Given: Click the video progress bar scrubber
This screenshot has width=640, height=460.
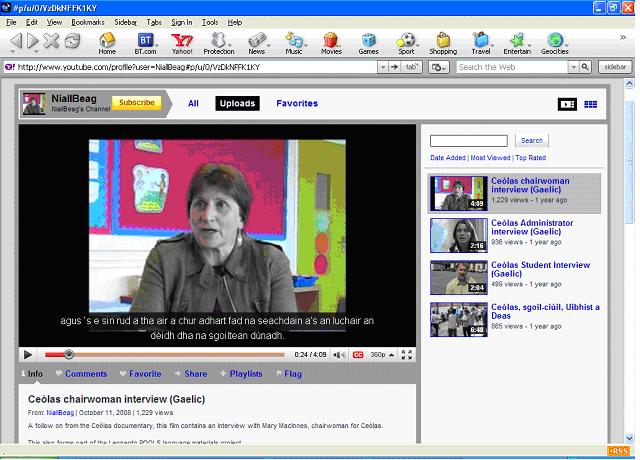Looking at the screenshot, I should pyautogui.click(x=68, y=354).
